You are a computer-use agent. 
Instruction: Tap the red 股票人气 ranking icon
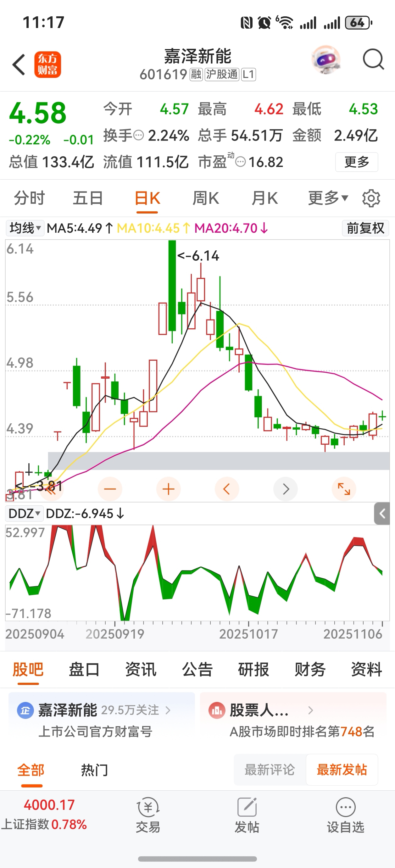(x=217, y=710)
